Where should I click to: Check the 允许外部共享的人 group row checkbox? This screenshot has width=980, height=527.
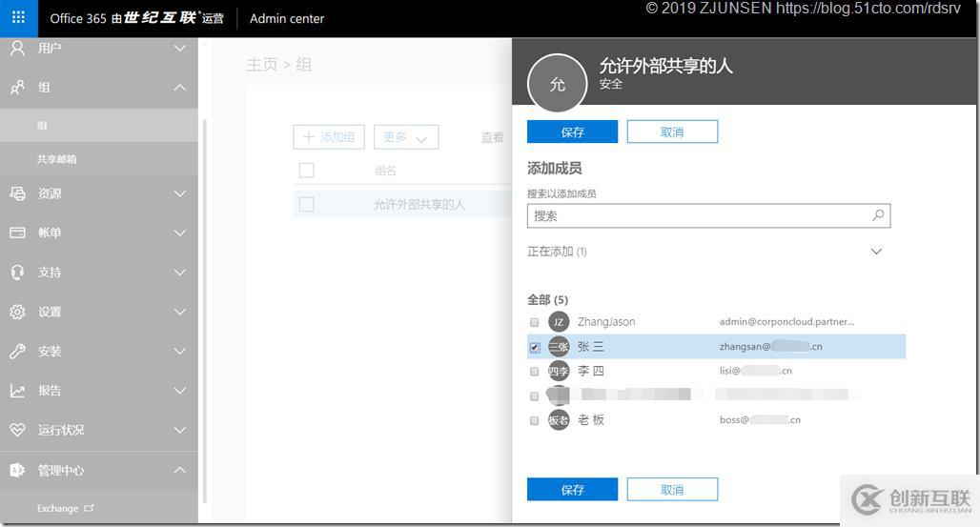pos(306,205)
